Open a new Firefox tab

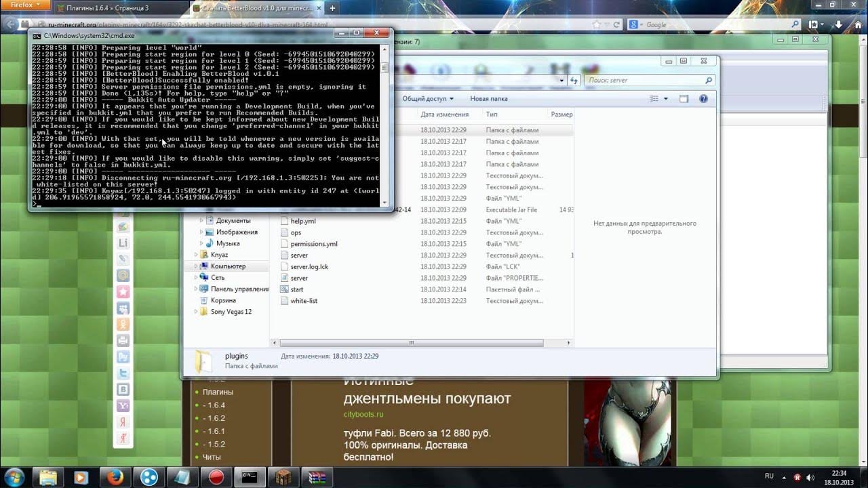click(x=333, y=7)
